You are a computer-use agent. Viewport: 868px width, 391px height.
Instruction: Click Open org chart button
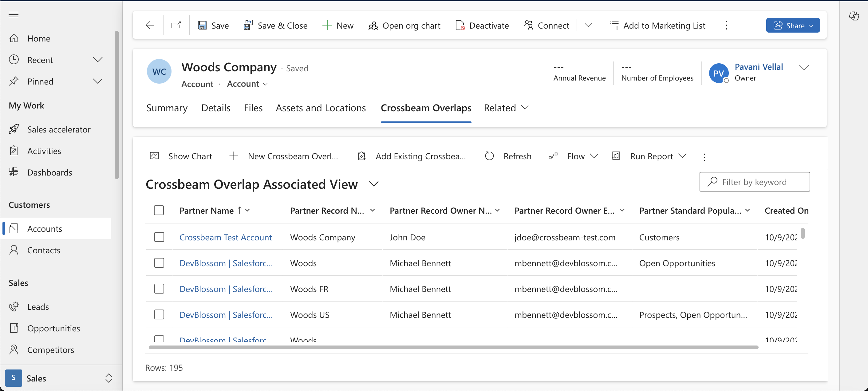(404, 26)
